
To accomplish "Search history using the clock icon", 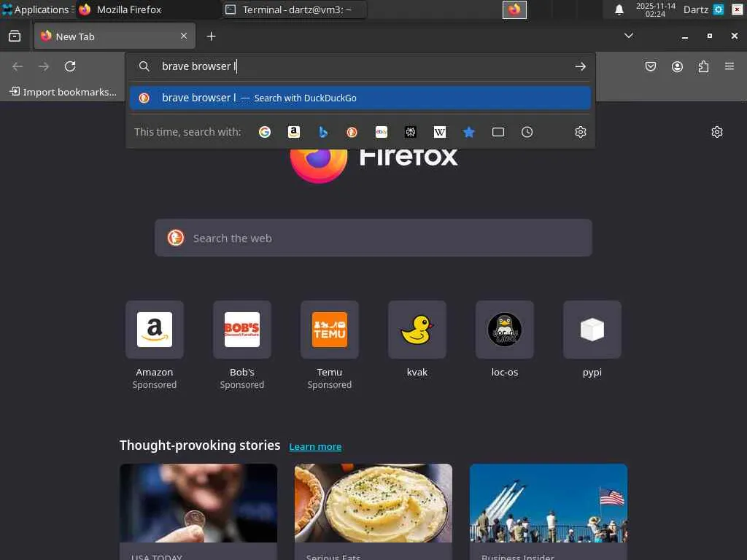I will [527, 132].
